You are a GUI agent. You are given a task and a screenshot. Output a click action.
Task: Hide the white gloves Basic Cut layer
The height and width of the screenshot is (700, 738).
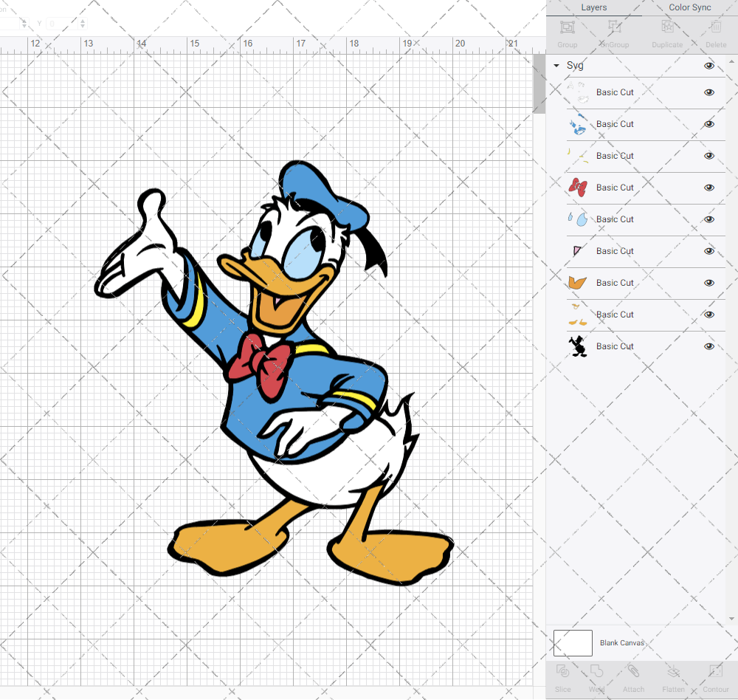pos(708,92)
